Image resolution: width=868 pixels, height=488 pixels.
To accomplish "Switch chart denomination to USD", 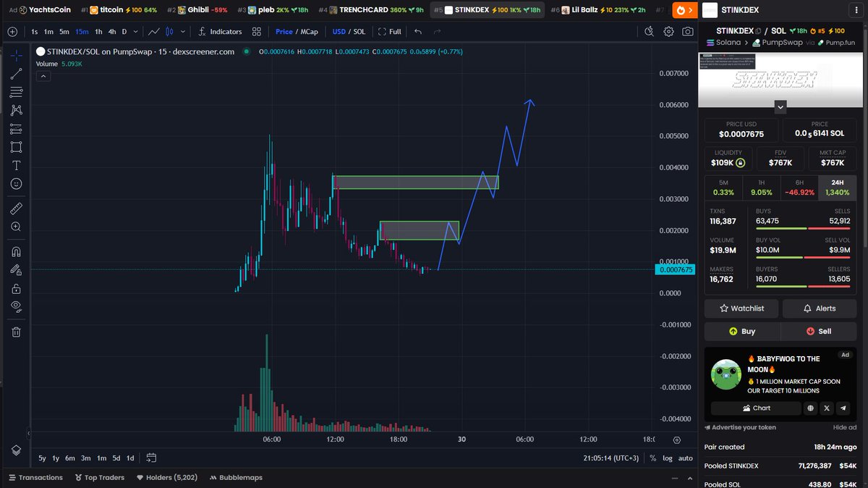I will coord(339,32).
